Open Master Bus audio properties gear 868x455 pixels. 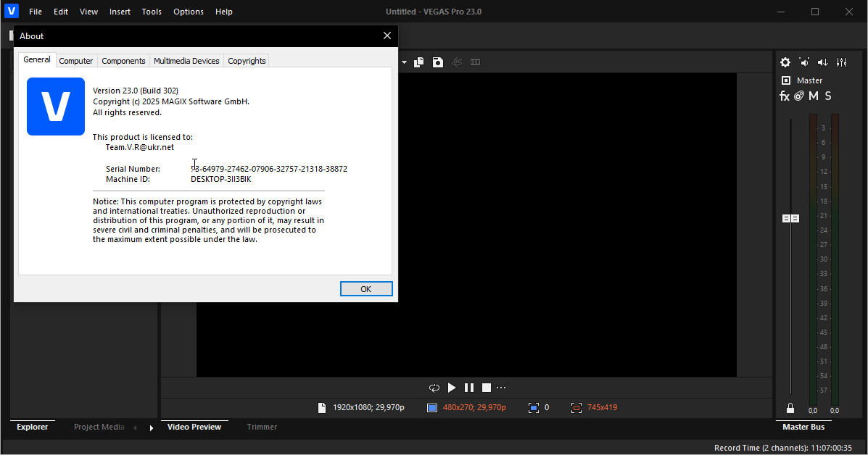pos(785,62)
